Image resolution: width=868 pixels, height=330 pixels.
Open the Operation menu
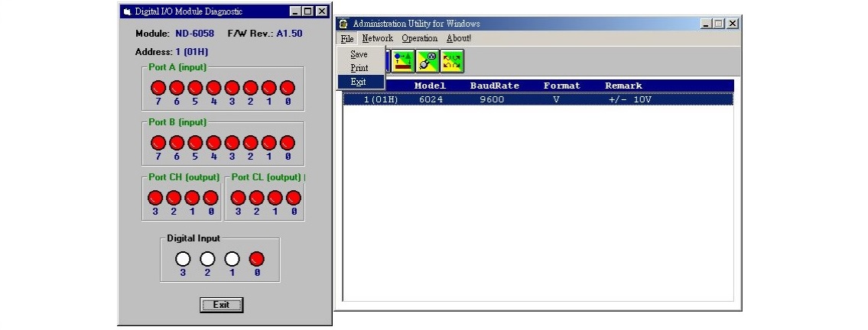point(420,39)
